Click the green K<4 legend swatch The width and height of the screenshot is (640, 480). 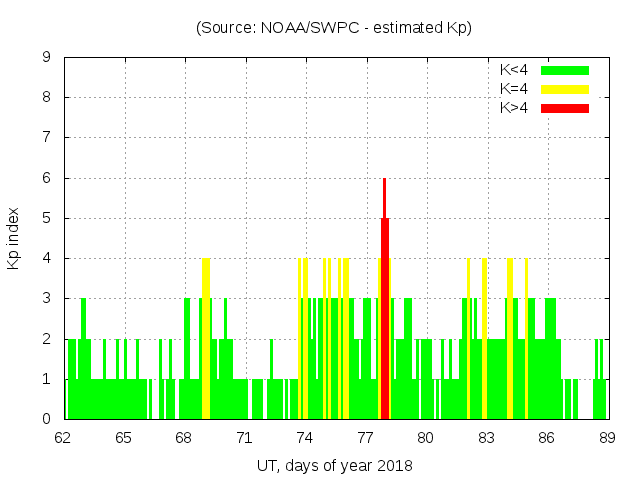tap(565, 70)
